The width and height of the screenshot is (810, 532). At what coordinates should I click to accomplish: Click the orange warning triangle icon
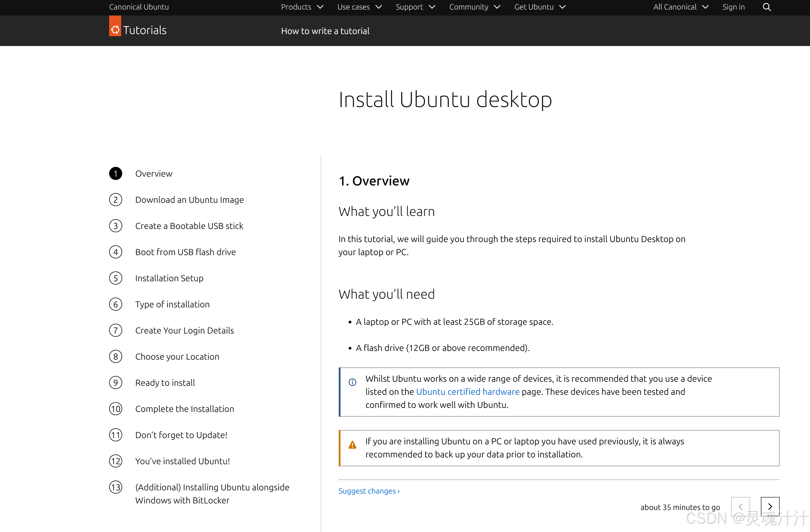[352, 445]
